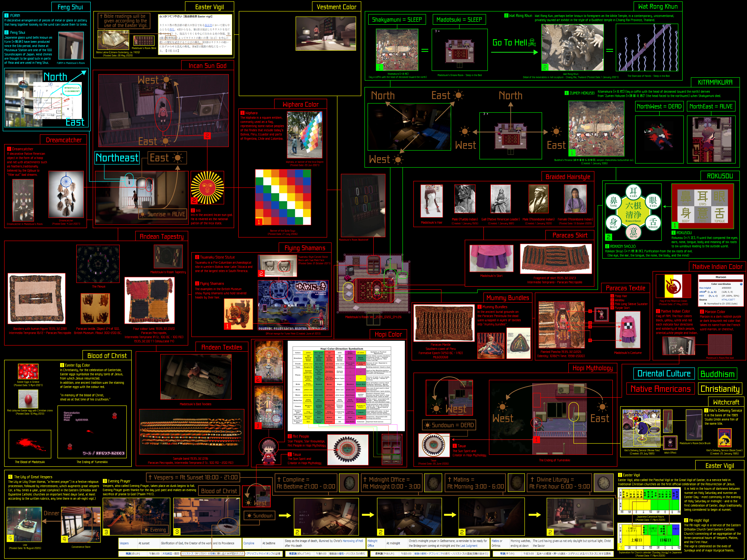Screen dimensions: 747x560
Task: Open the Flag of the American Indian image
Action: [x=673, y=286]
